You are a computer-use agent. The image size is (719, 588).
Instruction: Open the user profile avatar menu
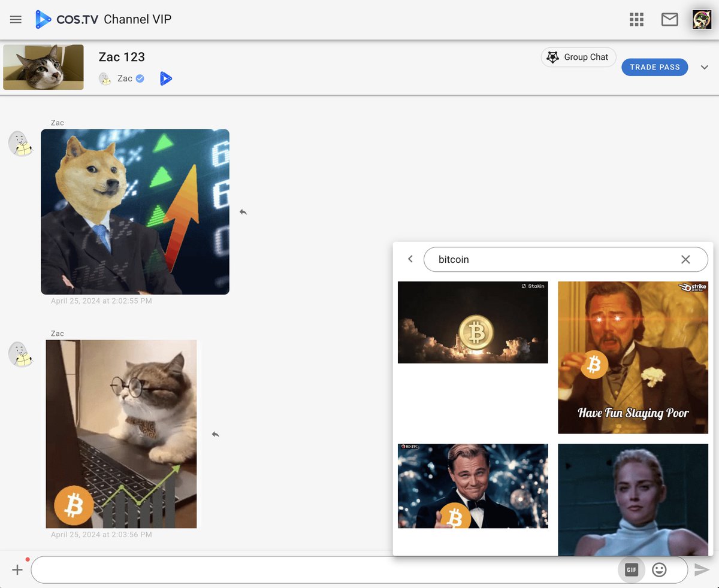point(702,20)
